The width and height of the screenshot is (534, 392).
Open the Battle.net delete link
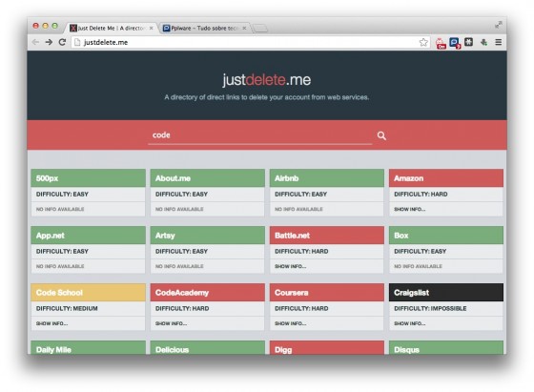point(326,236)
